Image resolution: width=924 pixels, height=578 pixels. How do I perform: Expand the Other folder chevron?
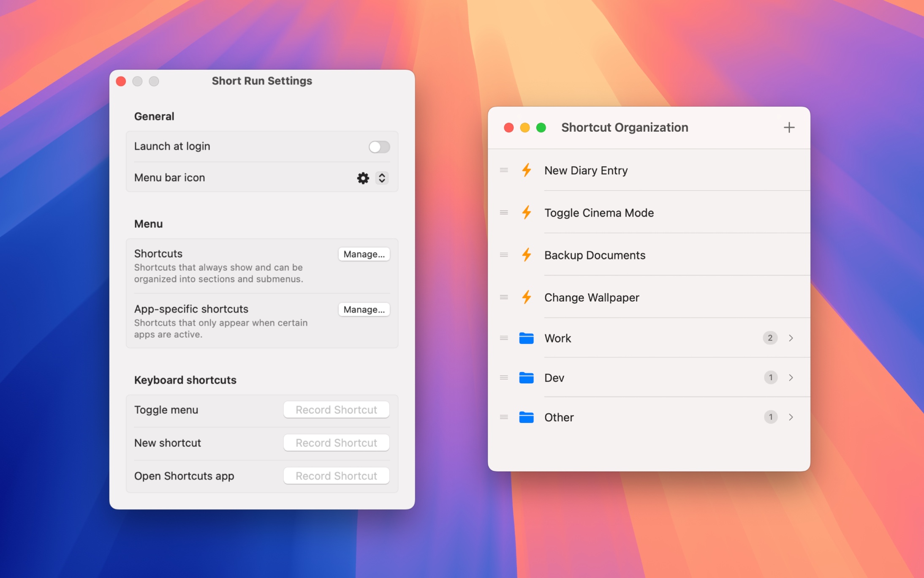791,417
